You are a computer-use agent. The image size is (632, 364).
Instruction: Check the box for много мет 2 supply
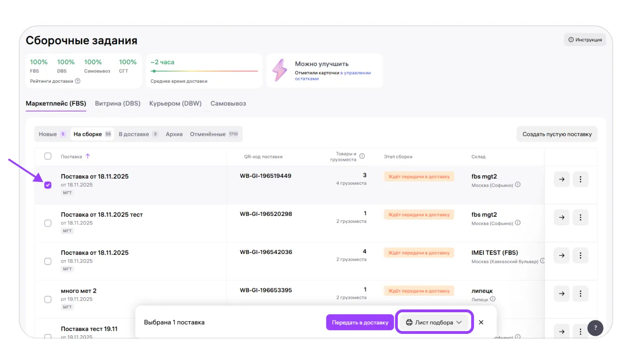coord(47,300)
